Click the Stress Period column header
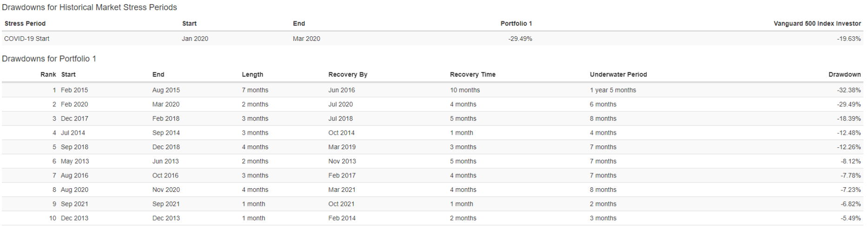 click(x=25, y=23)
